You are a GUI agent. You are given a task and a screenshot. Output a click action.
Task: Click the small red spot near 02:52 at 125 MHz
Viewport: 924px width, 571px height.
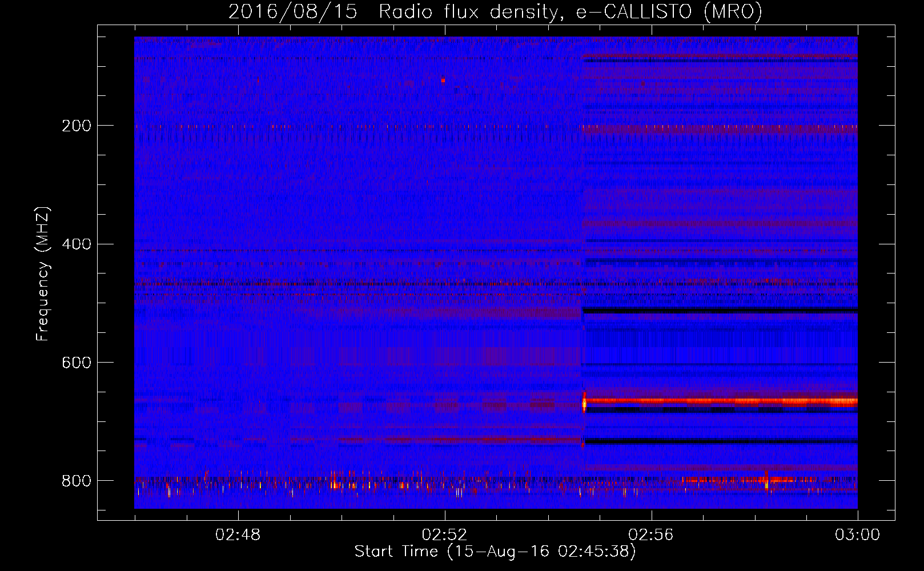click(443, 81)
